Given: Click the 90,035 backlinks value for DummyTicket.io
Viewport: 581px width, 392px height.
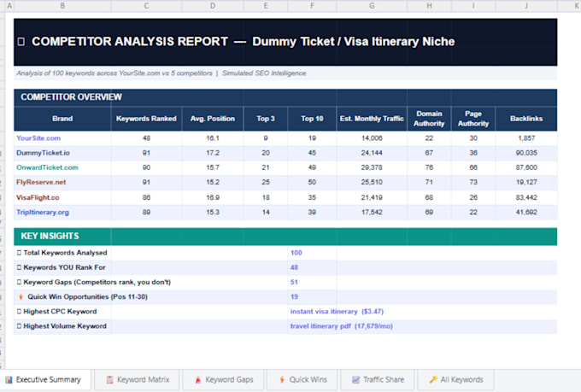Looking at the screenshot, I should point(526,153).
